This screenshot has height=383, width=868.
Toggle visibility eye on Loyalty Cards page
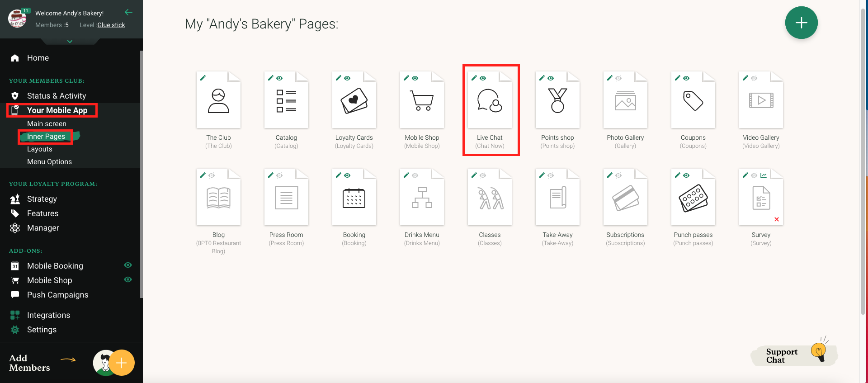[x=347, y=78]
